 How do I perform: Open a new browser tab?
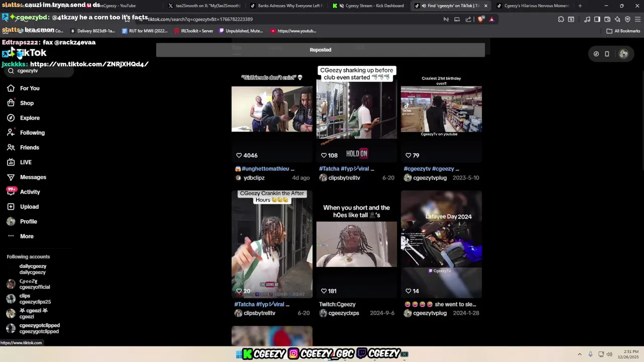pyautogui.click(x=580, y=6)
